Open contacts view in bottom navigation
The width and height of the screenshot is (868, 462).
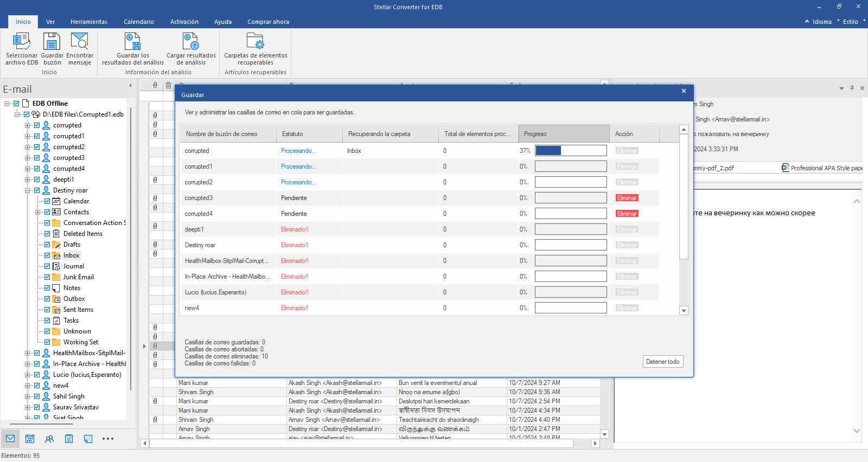point(49,439)
